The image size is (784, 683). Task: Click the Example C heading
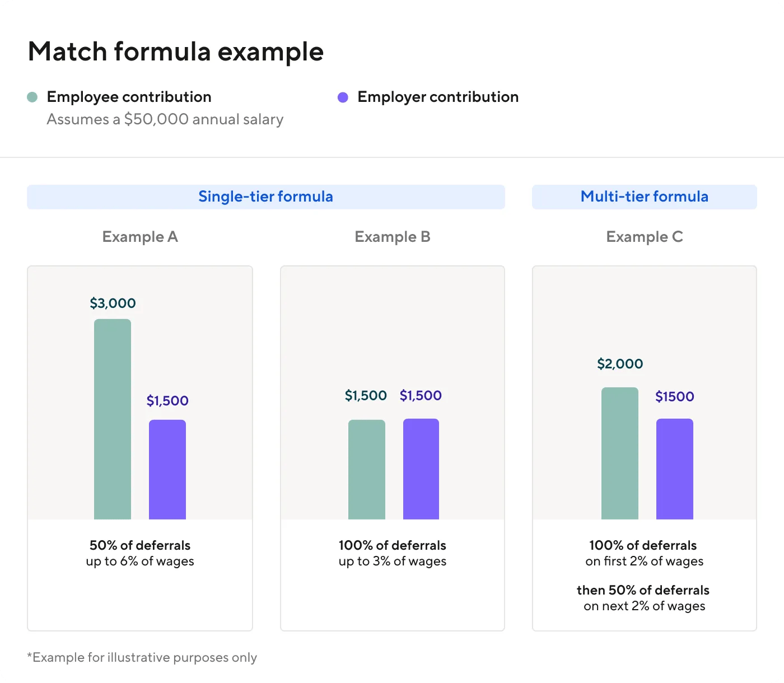pyautogui.click(x=645, y=237)
